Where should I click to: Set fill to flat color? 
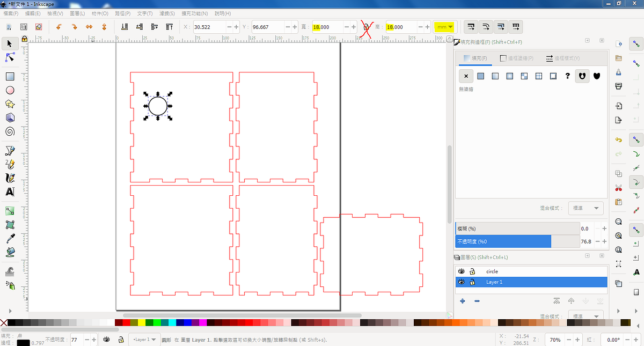pos(481,76)
